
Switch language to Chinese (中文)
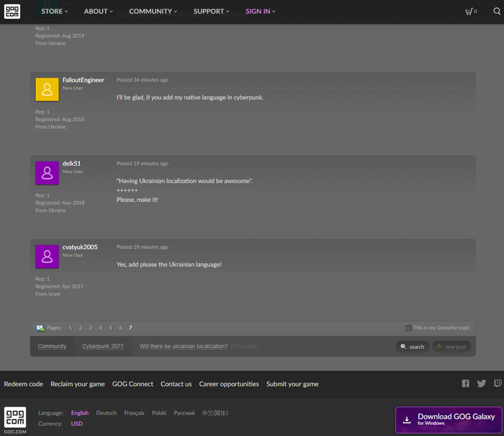(215, 413)
